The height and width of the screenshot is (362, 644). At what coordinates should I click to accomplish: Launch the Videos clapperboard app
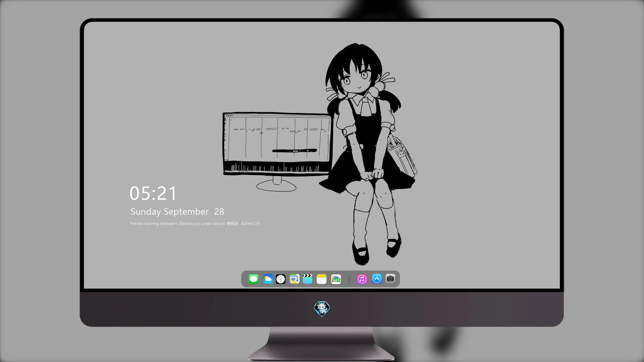(x=308, y=279)
